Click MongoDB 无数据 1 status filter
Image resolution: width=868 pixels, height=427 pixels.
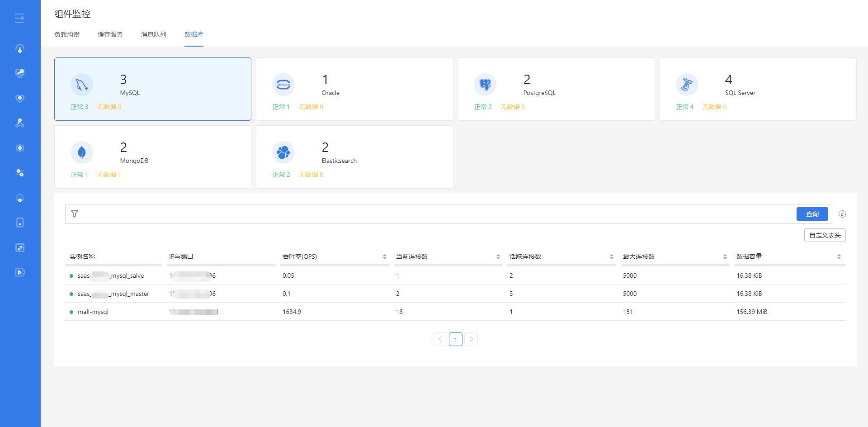tap(109, 175)
